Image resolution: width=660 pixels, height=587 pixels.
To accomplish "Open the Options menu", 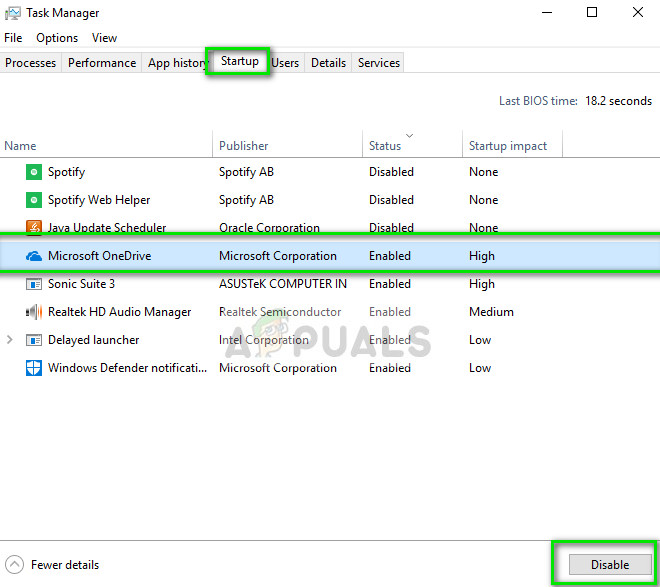I will [x=57, y=38].
